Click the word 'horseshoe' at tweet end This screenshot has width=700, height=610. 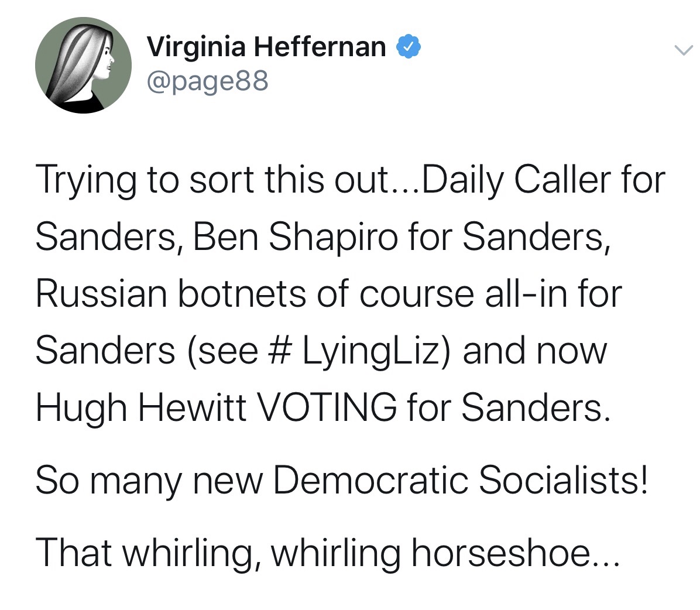click(x=501, y=553)
